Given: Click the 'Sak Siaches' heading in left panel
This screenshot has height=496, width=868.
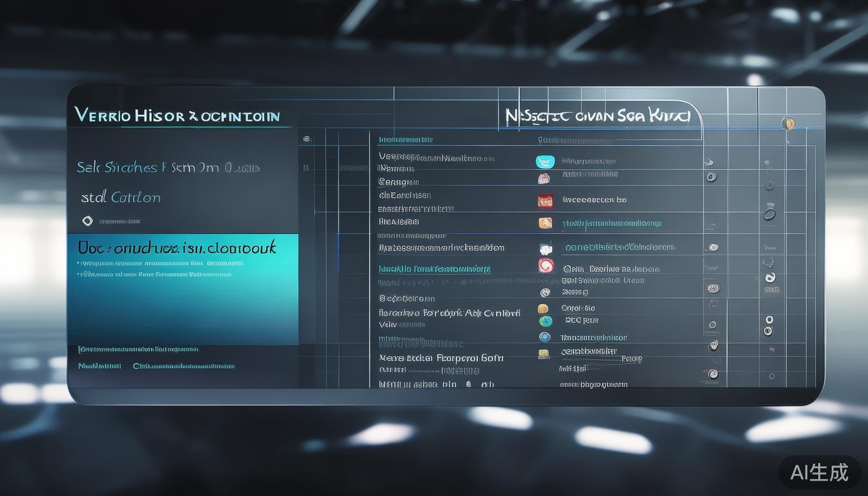Looking at the screenshot, I should [x=168, y=168].
